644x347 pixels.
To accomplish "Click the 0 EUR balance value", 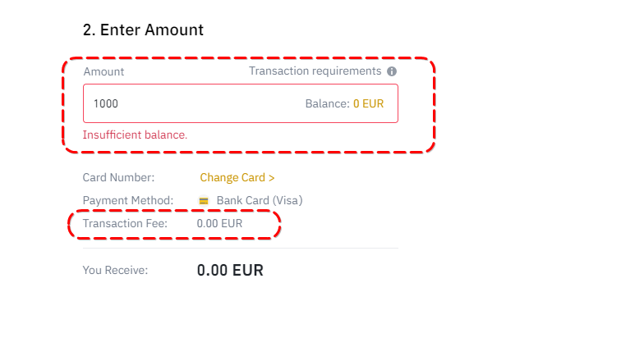I will pos(368,104).
